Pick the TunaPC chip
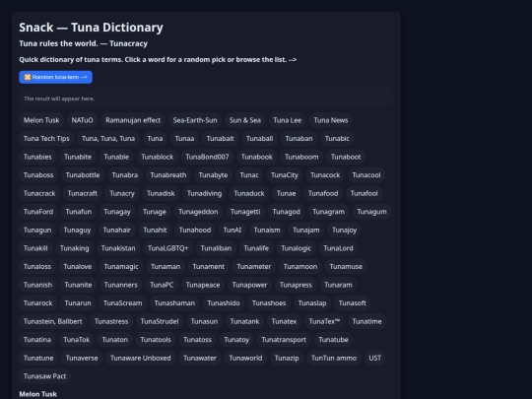 (162, 285)
